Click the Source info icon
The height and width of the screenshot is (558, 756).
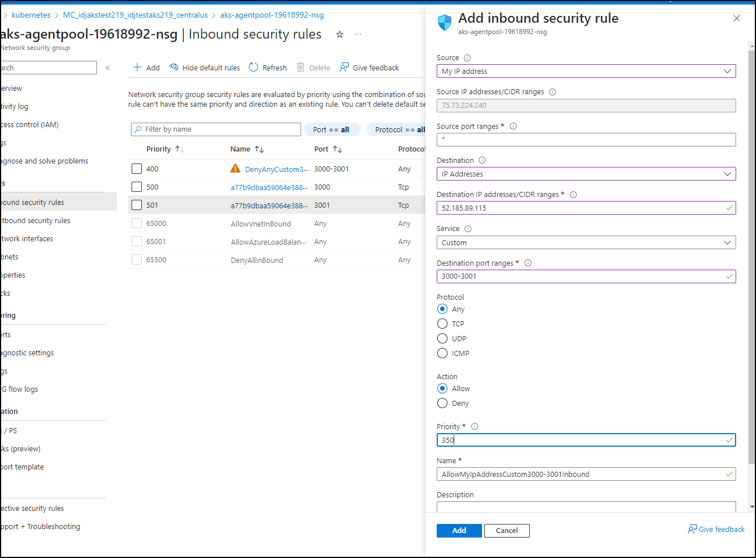467,58
